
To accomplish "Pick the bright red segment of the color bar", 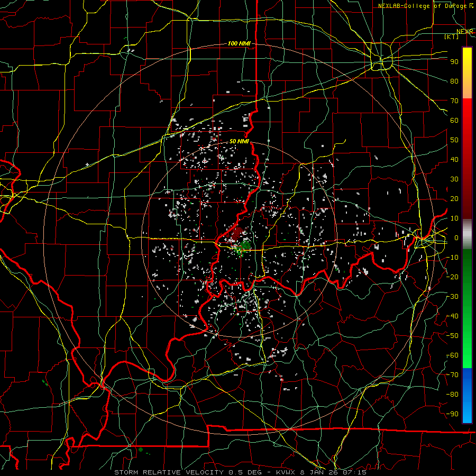I will (467, 111).
